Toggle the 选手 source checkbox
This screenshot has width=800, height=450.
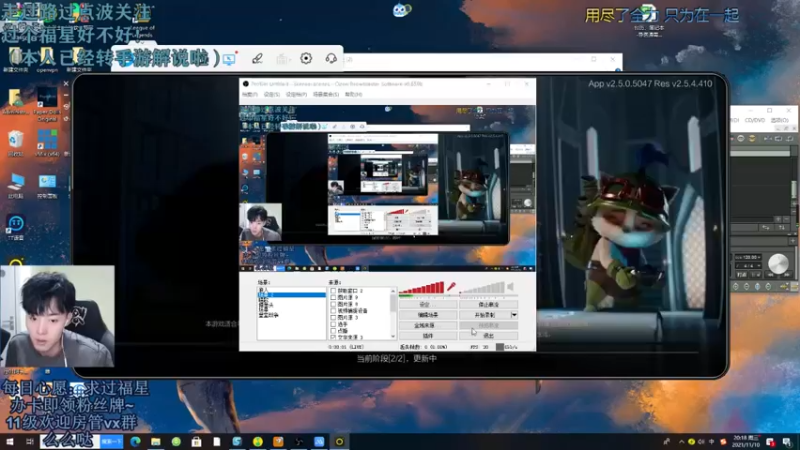tap(333, 324)
